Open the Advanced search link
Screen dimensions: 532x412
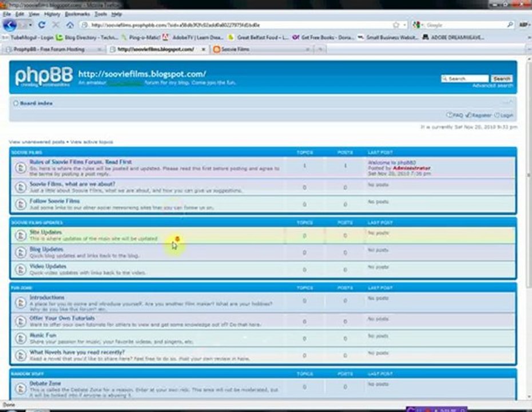(x=493, y=86)
